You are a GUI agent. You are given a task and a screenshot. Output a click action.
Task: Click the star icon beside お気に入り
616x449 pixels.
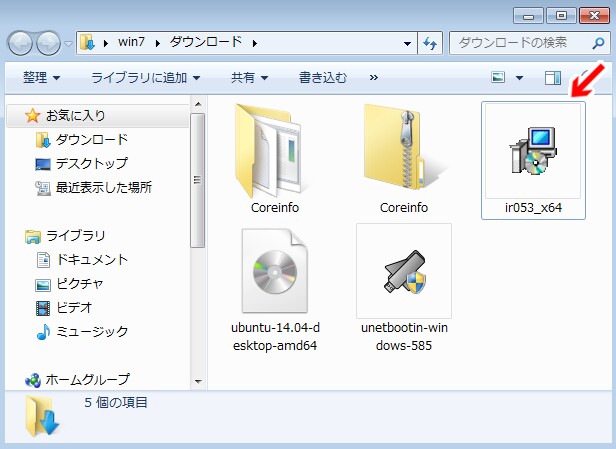[32, 116]
